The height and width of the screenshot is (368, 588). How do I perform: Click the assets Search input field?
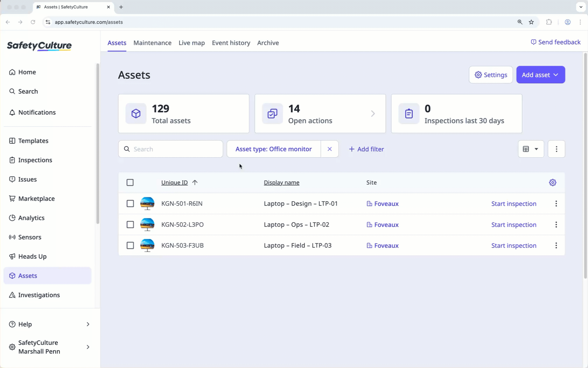[171, 149]
